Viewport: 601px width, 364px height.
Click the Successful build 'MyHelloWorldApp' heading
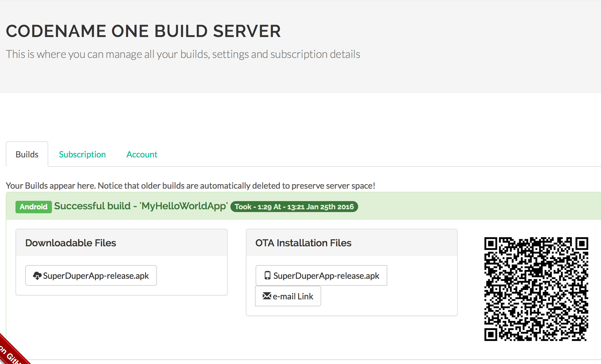[x=141, y=206]
